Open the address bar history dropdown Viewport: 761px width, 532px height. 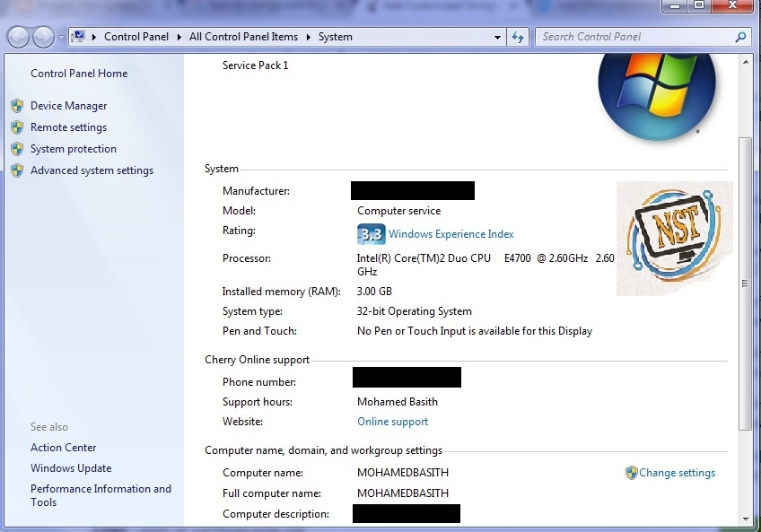pyautogui.click(x=497, y=37)
